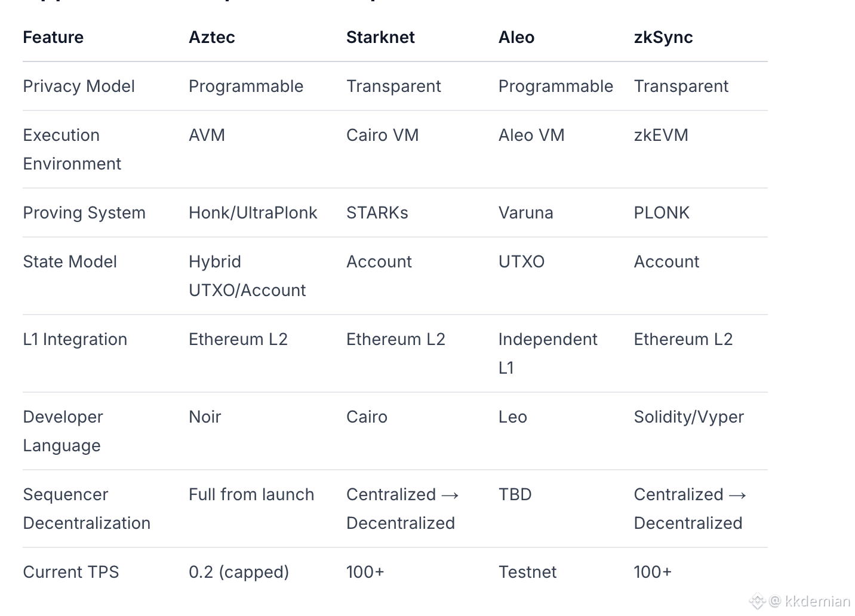Click the Noir developer language cell
This screenshot has width=855, height=616.
[205, 417]
